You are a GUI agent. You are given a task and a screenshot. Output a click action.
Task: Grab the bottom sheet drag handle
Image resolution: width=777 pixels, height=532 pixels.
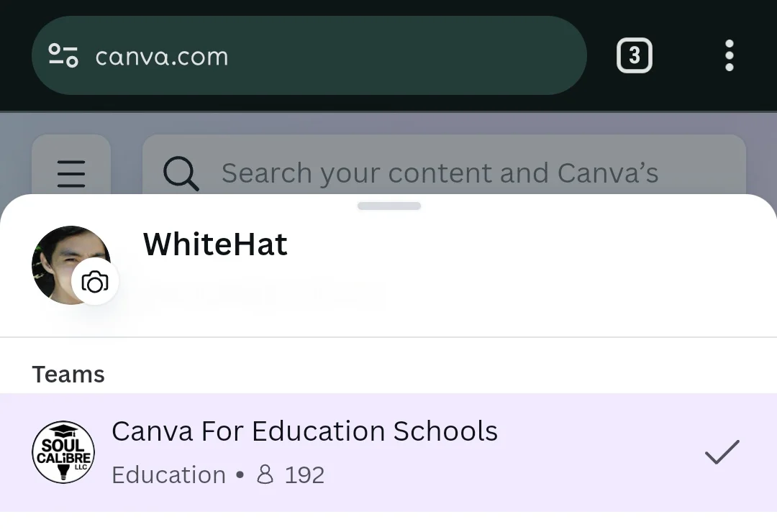389,206
